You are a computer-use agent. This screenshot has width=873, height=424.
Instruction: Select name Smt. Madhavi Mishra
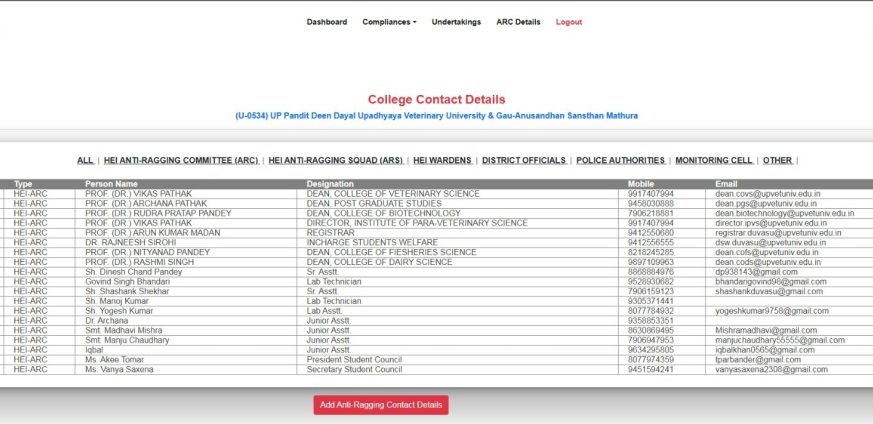(x=124, y=331)
